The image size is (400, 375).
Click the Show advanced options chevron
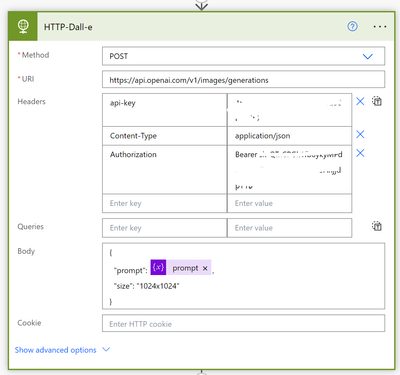point(106,349)
